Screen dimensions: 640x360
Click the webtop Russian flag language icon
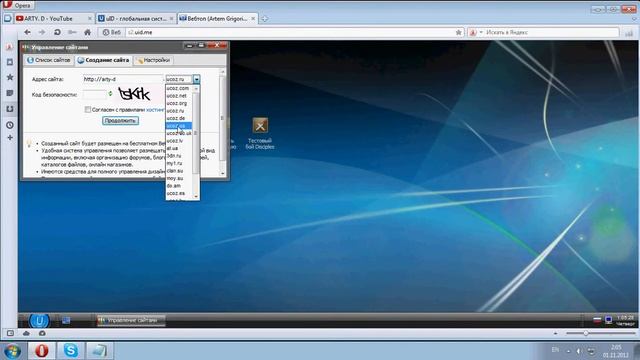(597, 320)
